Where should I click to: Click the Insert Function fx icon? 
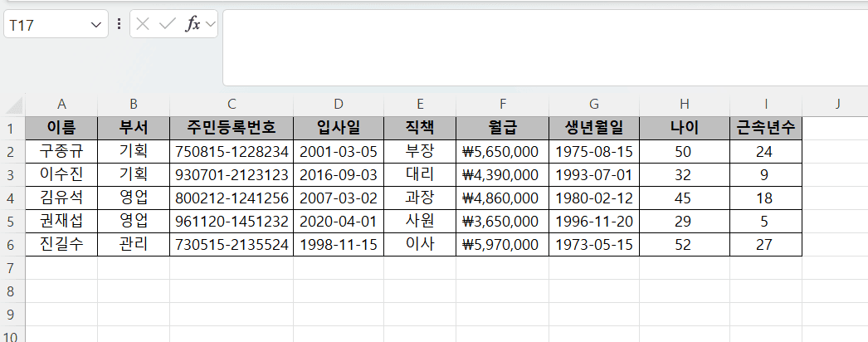(x=193, y=24)
